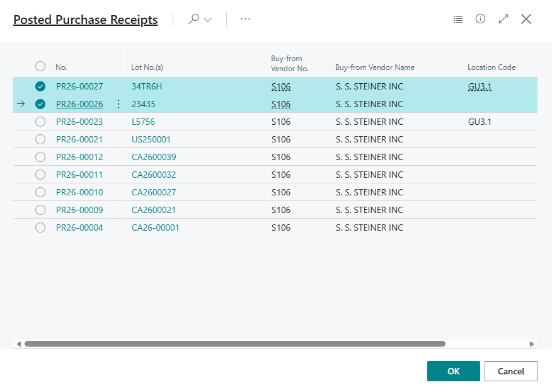Click lot number CA2600027

tap(154, 192)
